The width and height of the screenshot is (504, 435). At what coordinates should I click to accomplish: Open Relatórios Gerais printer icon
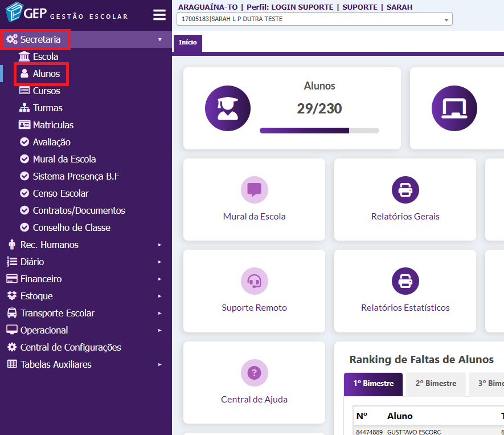[x=405, y=190]
